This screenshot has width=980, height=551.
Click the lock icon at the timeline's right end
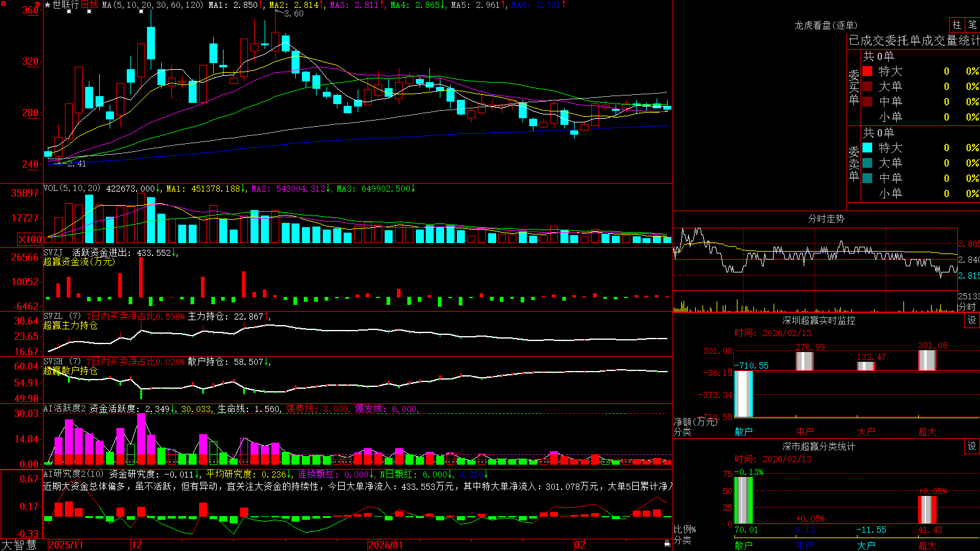[667, 544]
